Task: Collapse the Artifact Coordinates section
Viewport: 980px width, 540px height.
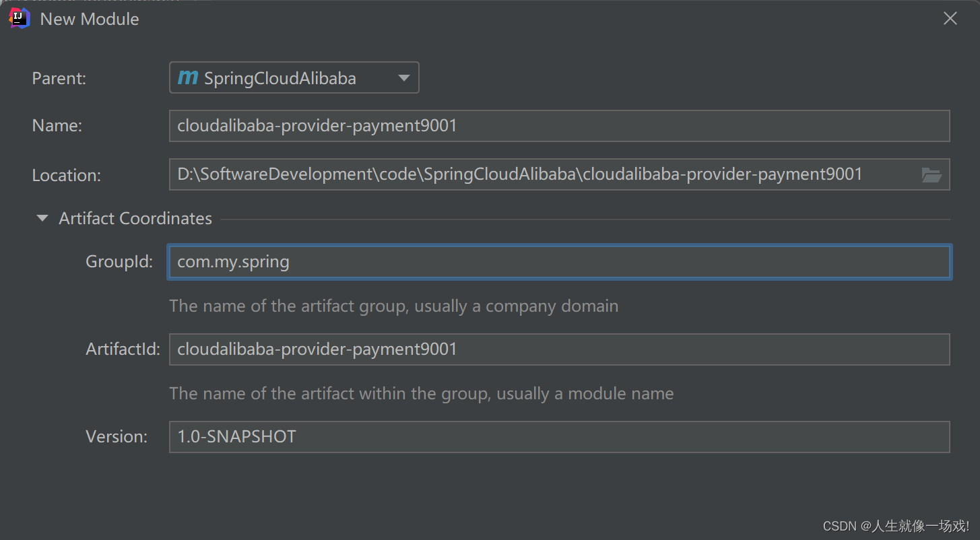Action: [42, 218]
